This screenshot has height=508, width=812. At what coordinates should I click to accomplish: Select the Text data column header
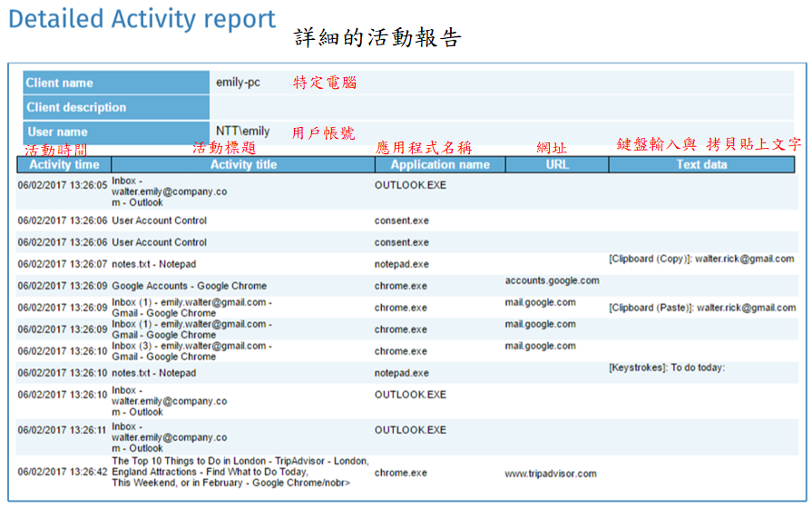click(701, 165)
